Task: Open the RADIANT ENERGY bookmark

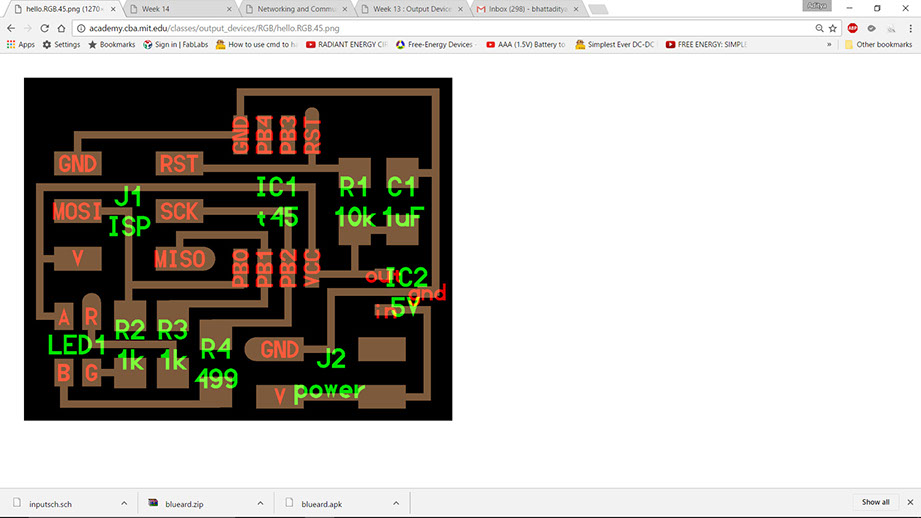Action: coord(347,45)
